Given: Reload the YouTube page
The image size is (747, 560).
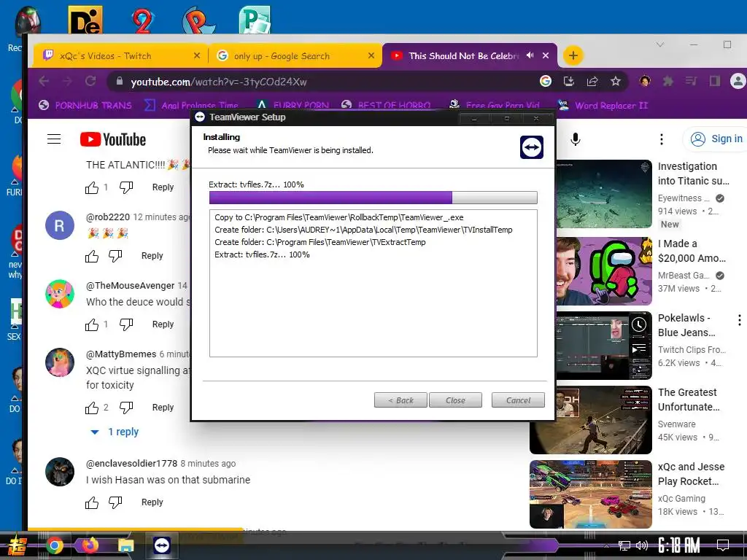Looking at the screenshot, I should [x=90, y=82].
